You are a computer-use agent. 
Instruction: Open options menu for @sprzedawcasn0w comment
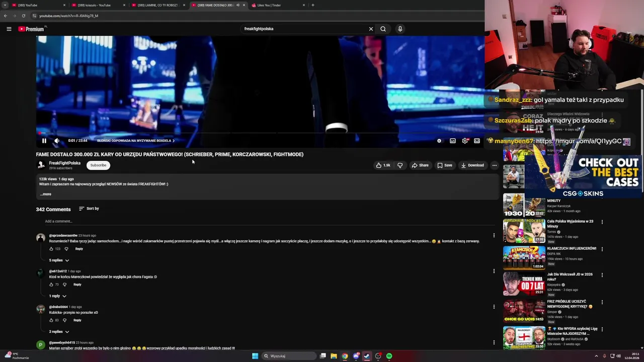click(x=494, y=235)
